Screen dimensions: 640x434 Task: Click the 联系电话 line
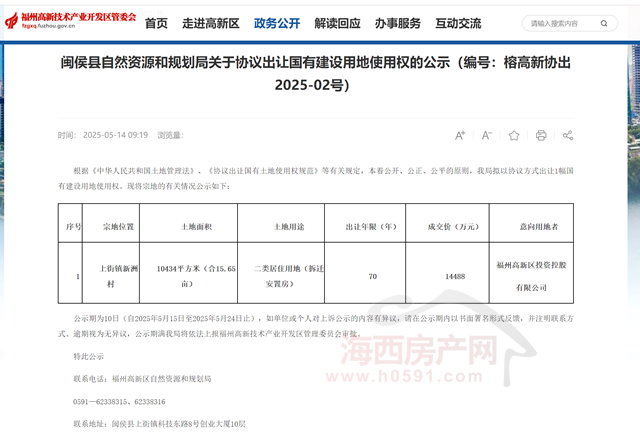142,379
